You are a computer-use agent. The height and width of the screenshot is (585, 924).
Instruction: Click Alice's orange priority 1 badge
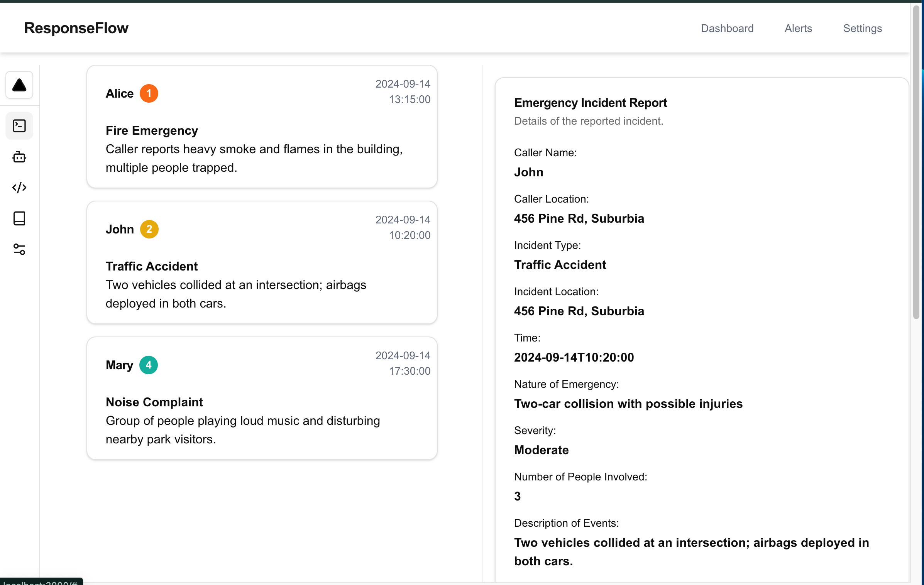tap(149, 93)
